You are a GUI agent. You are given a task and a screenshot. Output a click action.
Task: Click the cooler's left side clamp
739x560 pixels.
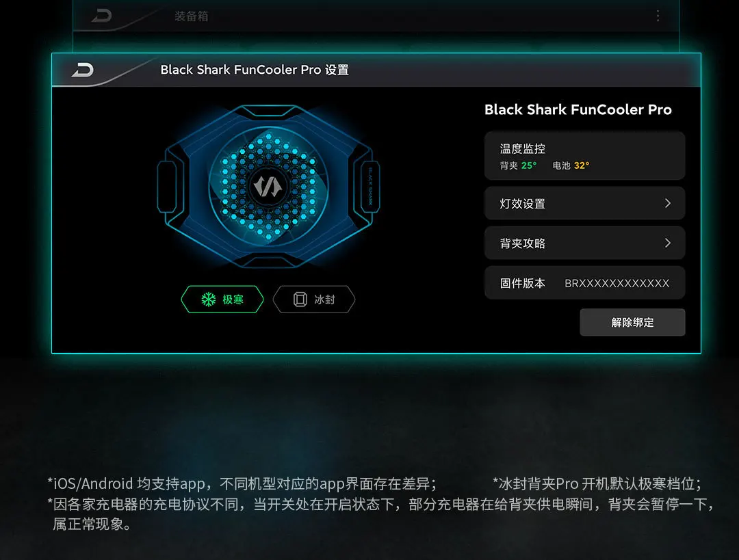(x=167, y=187)
